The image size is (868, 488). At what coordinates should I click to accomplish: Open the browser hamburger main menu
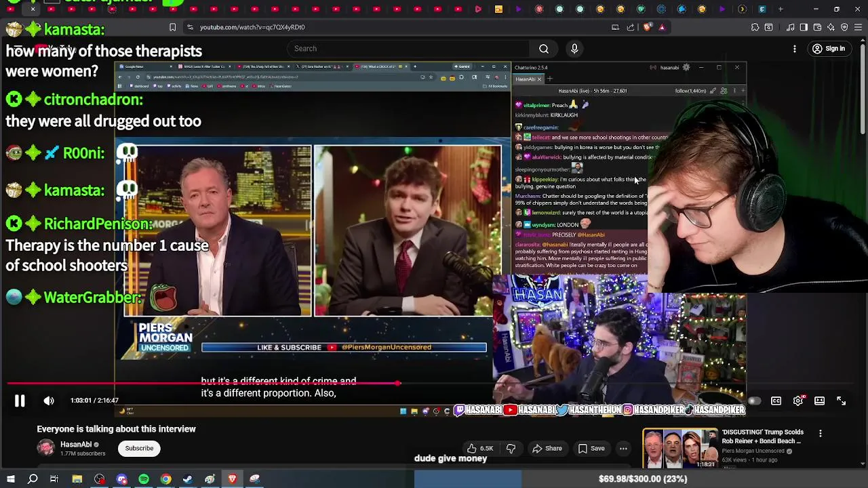[x=859, y=27]
